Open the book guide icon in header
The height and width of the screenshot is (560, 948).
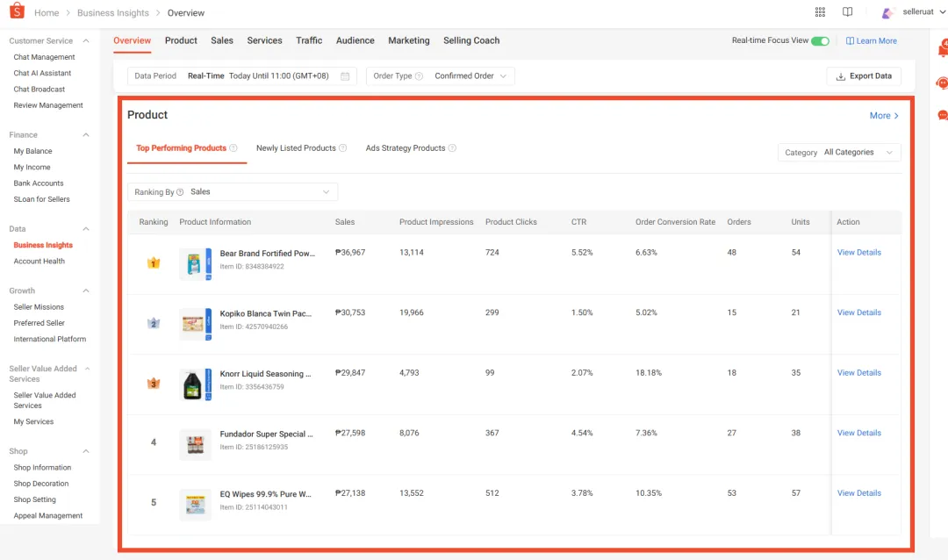pyautogui.click(x=847, y=12)
